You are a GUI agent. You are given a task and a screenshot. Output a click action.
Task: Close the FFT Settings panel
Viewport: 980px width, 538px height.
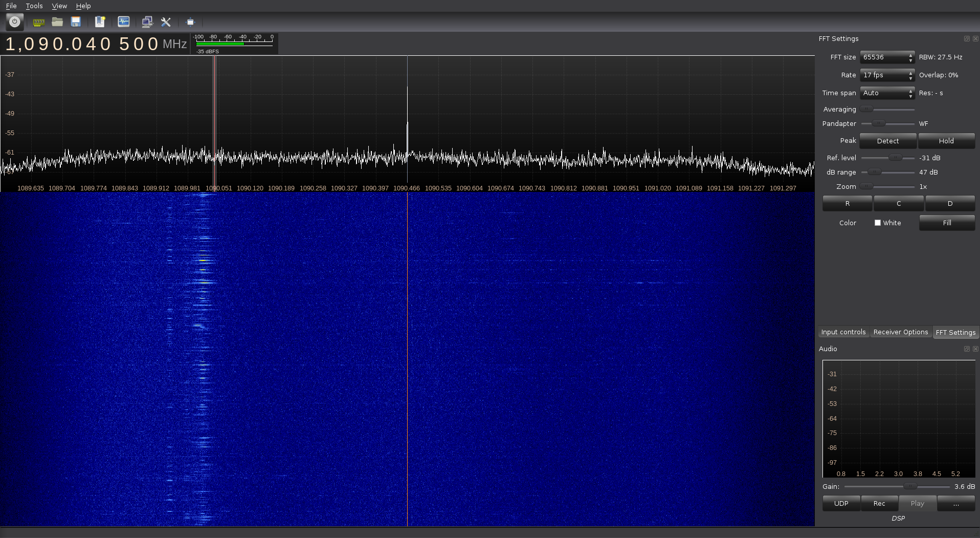tap(975, 38)
